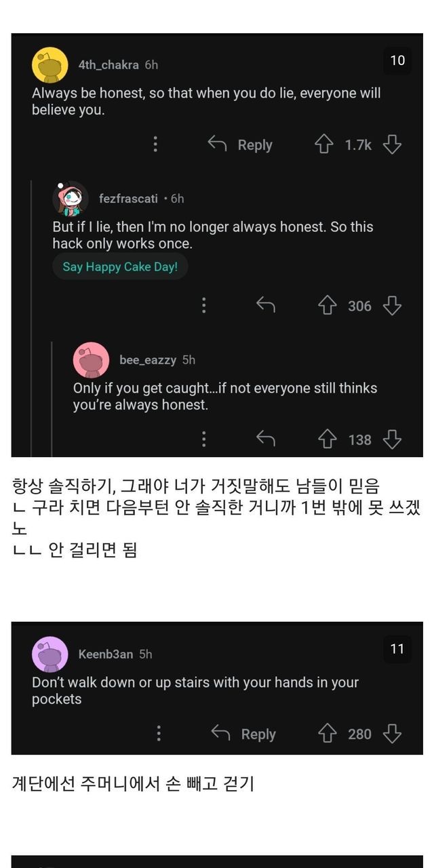
Task: Reply to 4th_chakra's comment
Action: pyautogui.click(x=240, y=144)
